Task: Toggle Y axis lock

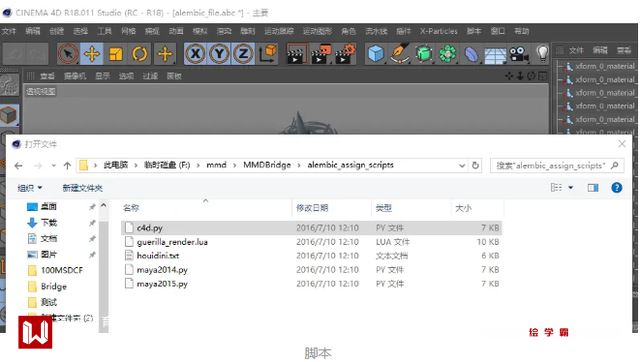Action: click(x=220, y=54)
